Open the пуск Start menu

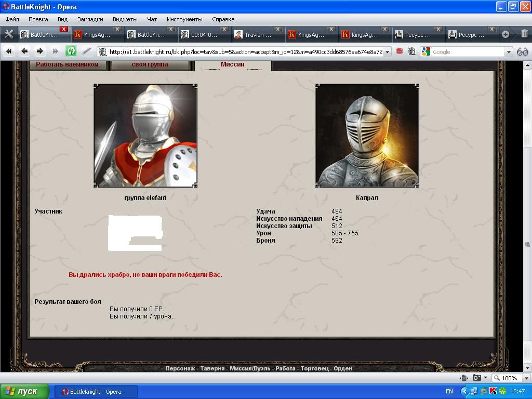(x=25, y=391)
